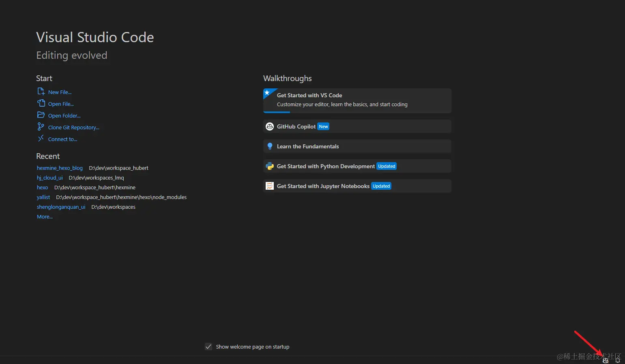Click the Python logo icon
Viewport: 625px width, 364px height.
click(270, 166)
